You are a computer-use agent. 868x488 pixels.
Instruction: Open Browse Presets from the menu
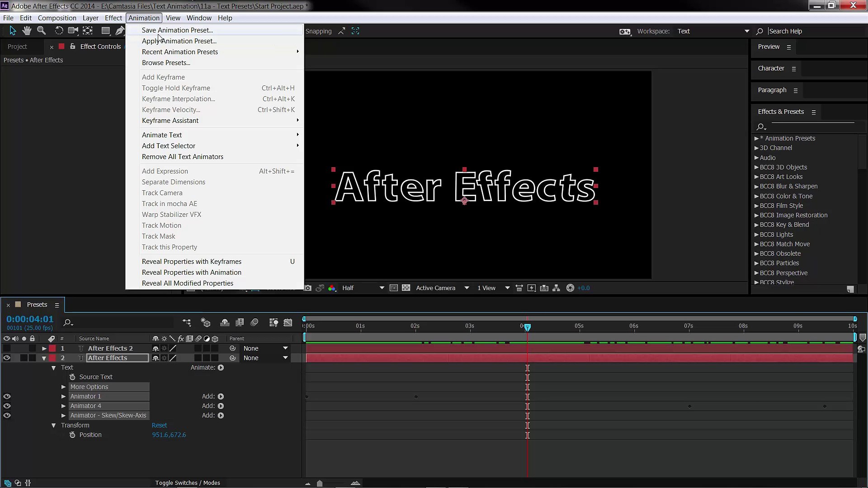166,63
